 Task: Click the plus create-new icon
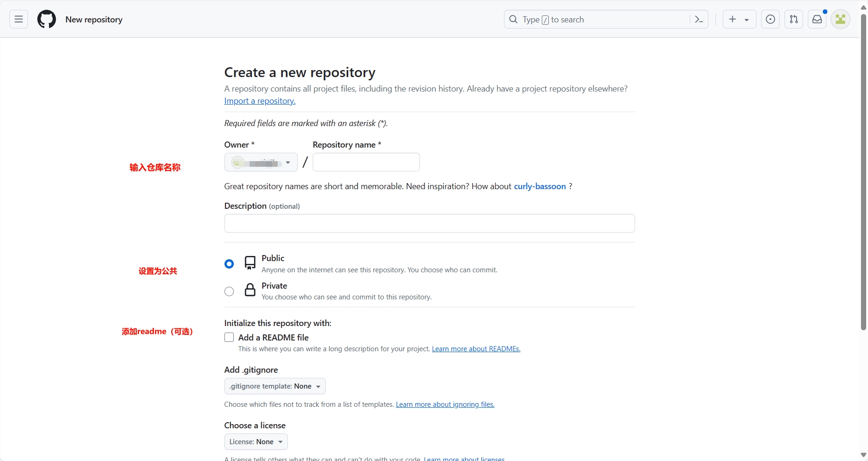pyautogui.click(x=733, y=19)
